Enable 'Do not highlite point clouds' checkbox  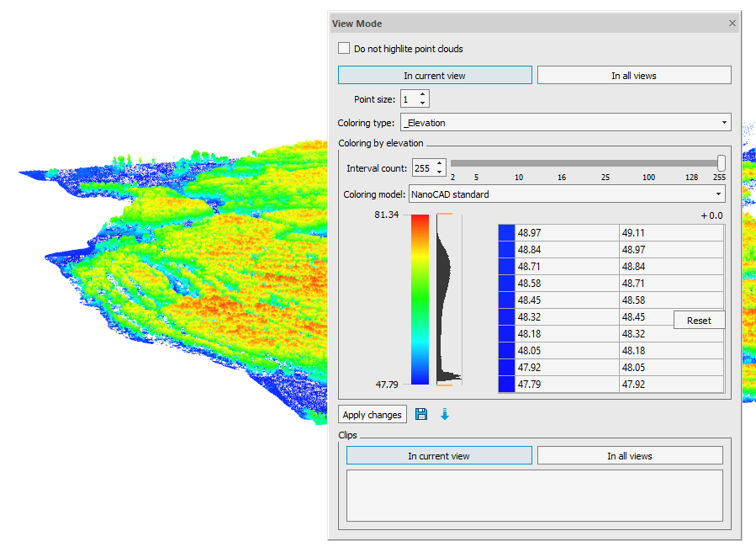pyautogui.click(x=344, y=49)
